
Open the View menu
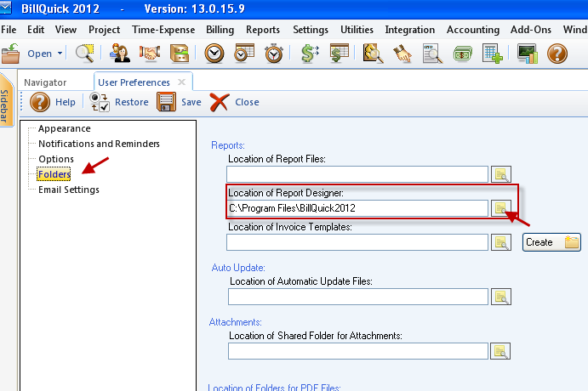pyautogui.click(x=66, y=30)
